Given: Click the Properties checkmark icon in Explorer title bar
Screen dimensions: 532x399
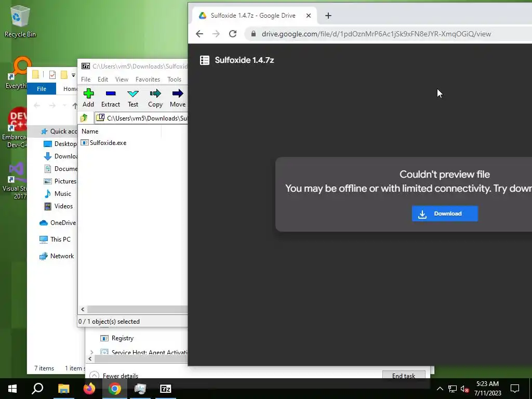Looking at the screenshot, I should tap(52, 75).
